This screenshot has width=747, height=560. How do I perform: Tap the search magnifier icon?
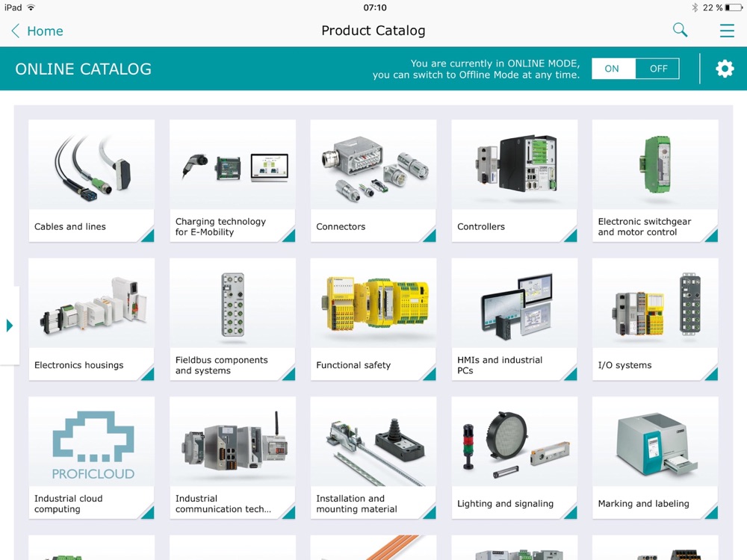[680, 30]
